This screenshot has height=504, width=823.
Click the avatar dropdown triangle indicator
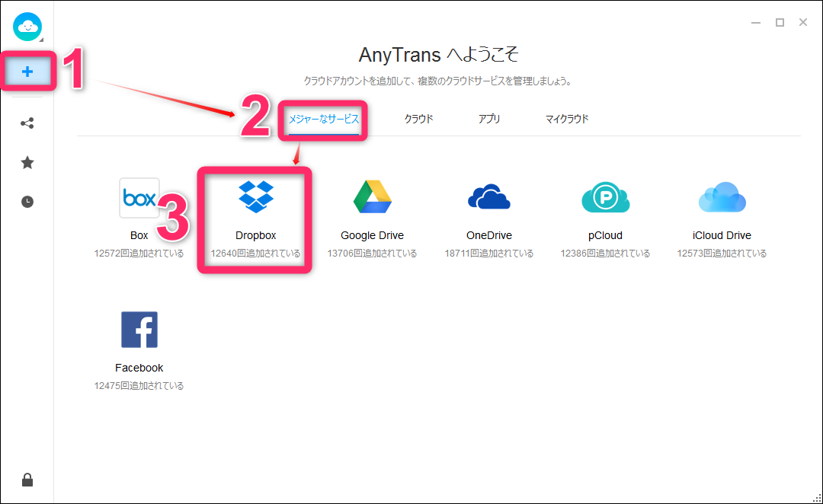pos(41,40)
